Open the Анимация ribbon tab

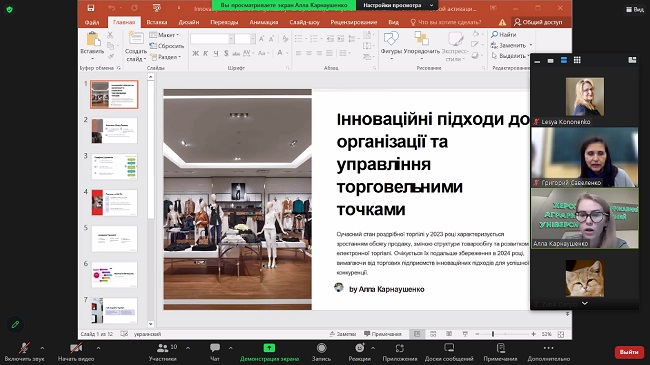pos(263,22)
